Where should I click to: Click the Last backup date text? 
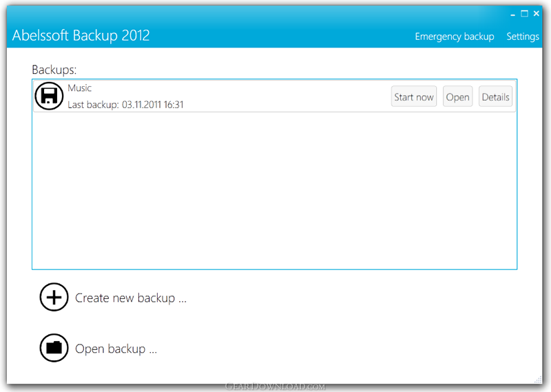(x=125, y=105)
